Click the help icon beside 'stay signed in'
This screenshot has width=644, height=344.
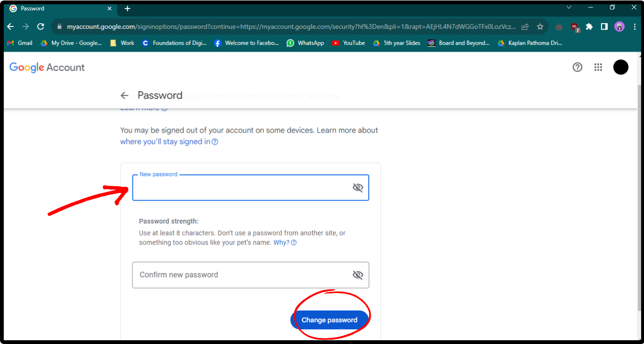click(215, 142)
